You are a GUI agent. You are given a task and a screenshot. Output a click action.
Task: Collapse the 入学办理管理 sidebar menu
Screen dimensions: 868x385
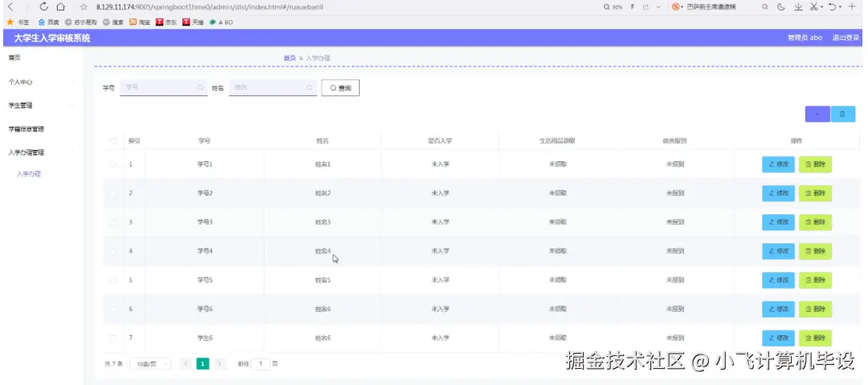pos(42,152)
